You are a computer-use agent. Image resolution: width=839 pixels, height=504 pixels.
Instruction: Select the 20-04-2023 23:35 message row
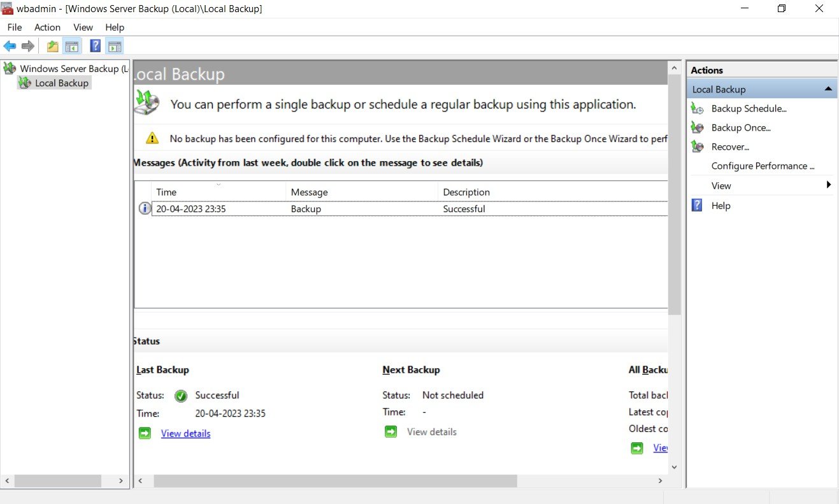click(410, 209)
